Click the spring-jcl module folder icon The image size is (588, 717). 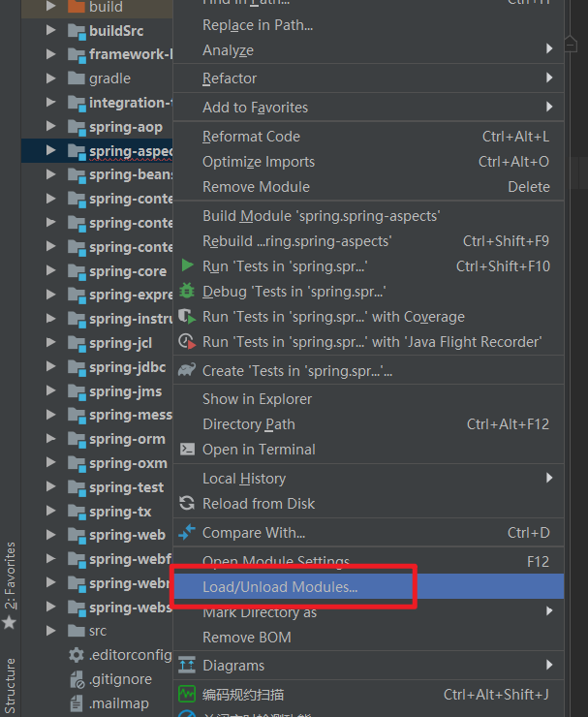[77, 343]
